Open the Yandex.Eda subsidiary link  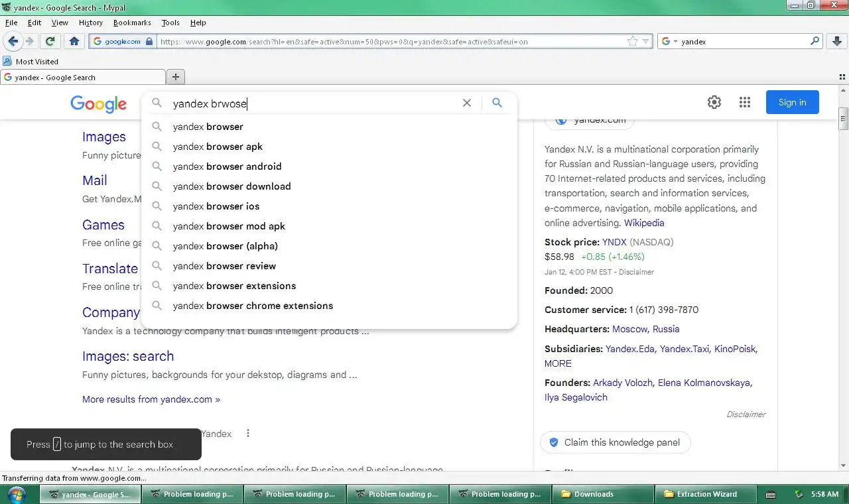coord(630,349)
